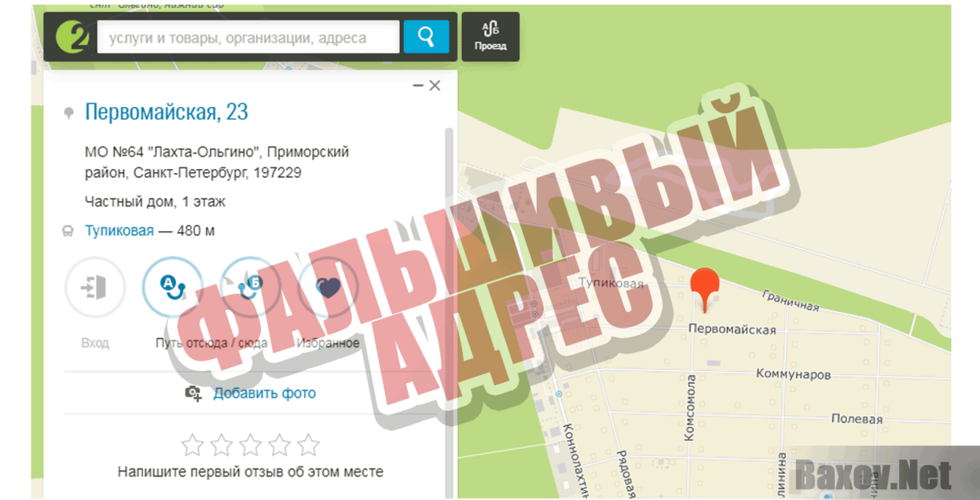Add place to Избранное heart icon
Viewport: 980px width, 500px height.
[x=328, y=288]
